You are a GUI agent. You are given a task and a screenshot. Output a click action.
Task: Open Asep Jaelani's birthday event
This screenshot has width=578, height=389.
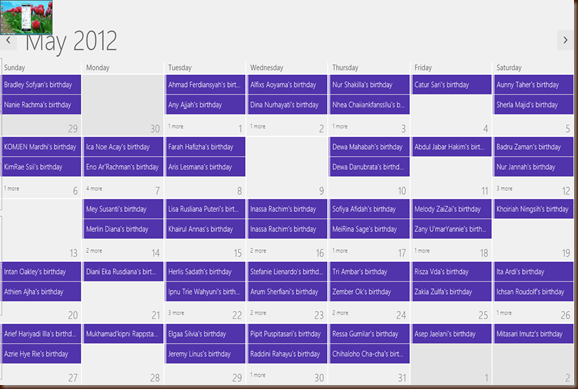click(452, 334)
